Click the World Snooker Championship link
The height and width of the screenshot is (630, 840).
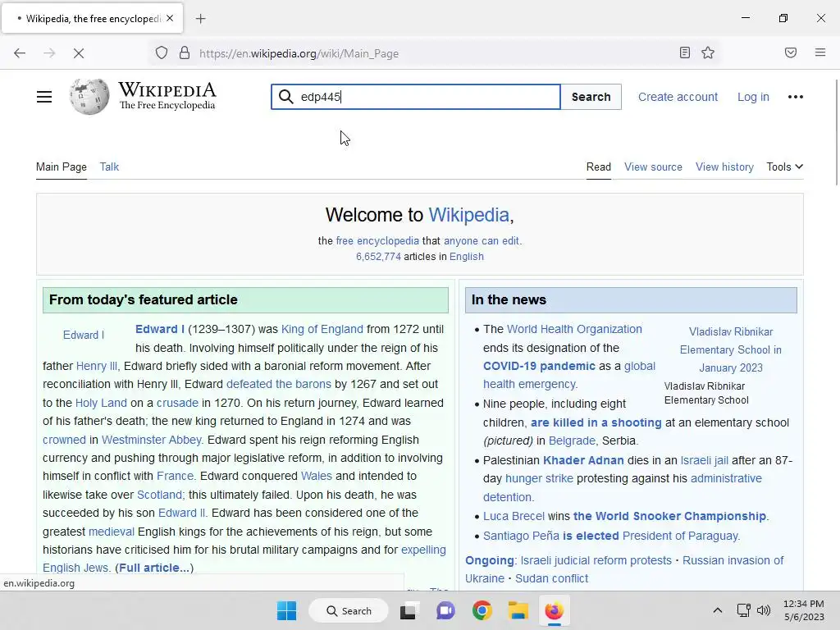coord(669,516)
